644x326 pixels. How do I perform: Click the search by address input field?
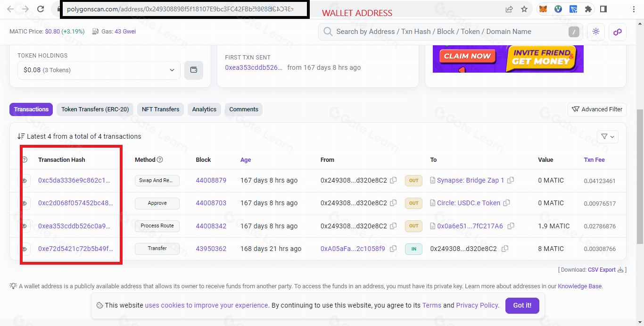[443, 32]
